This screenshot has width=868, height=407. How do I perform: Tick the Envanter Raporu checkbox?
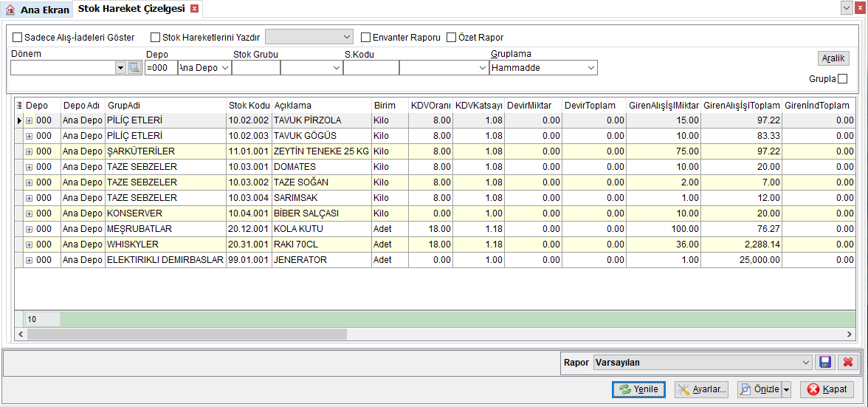pos(365,38)
